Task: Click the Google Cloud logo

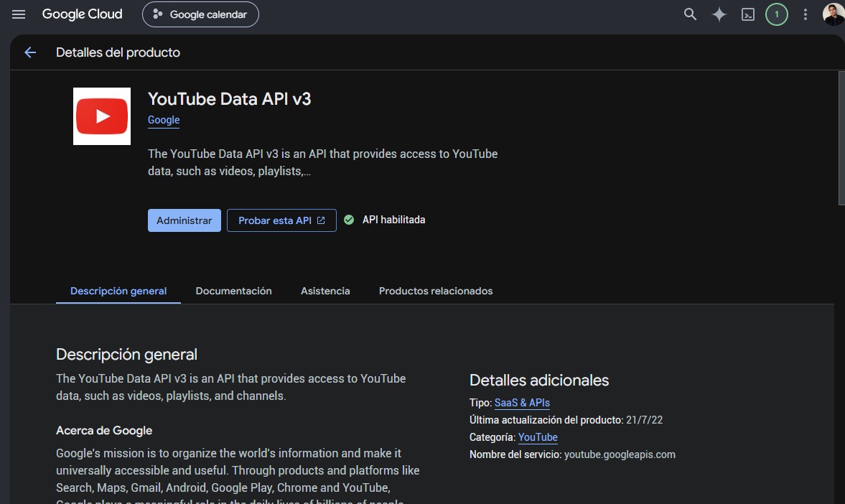Action: [82, 14]
